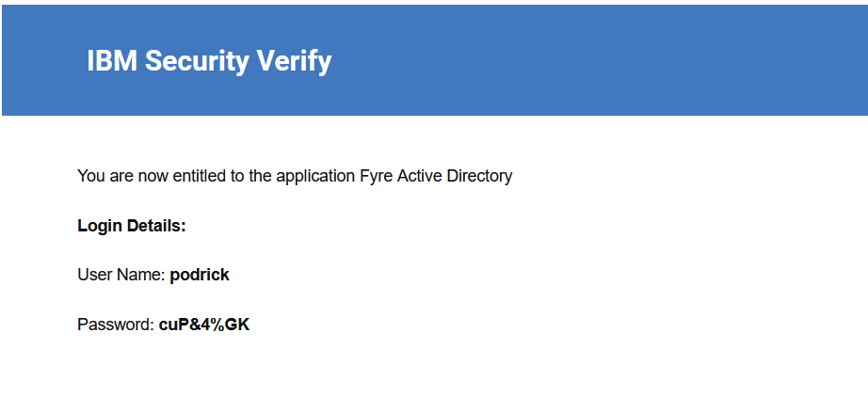This screenshot has height=397, width=868.
Task: Click the word application in the message
Action: [x=315, y=176]
